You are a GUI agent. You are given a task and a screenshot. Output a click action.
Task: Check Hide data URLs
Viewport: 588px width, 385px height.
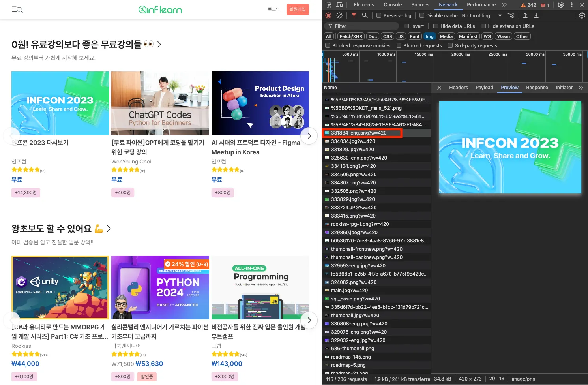[436, 26]
